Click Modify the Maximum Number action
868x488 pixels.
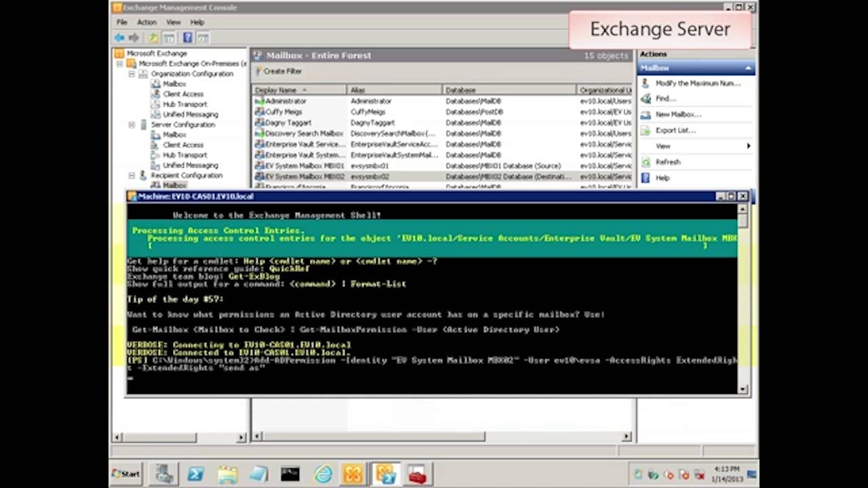[698, 83]
